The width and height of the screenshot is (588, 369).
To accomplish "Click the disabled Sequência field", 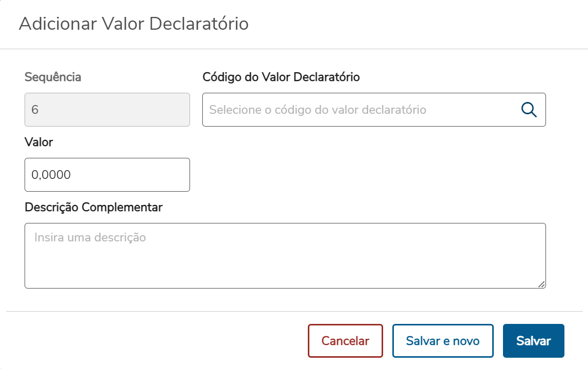I will click(107, 110).
